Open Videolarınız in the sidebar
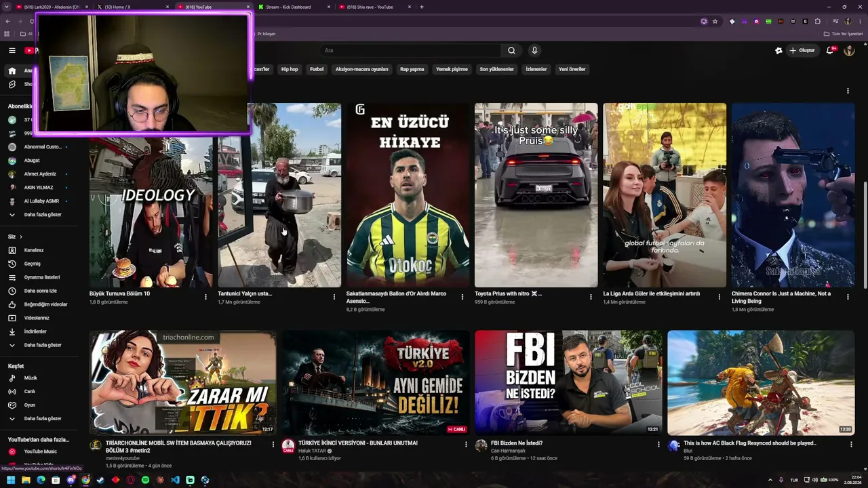 (x=37, y=318)
